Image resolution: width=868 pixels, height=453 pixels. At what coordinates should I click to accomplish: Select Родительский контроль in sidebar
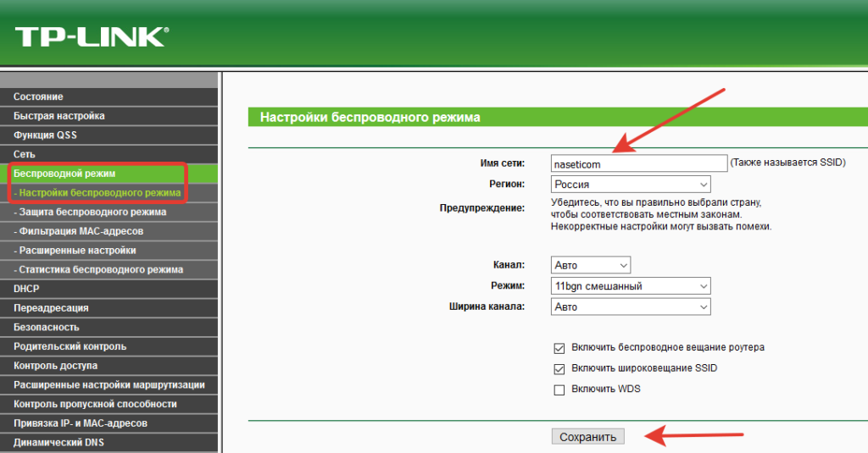(x=70, y=346)
